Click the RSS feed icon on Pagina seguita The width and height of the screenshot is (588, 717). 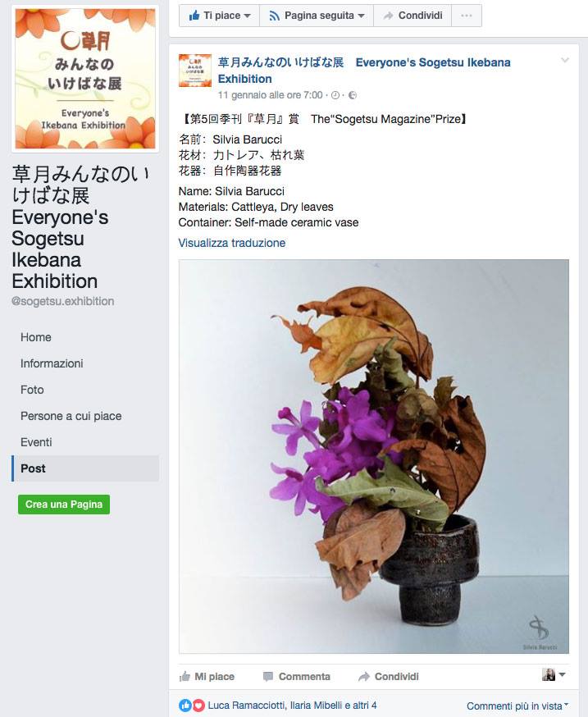(x=275, y=16)
